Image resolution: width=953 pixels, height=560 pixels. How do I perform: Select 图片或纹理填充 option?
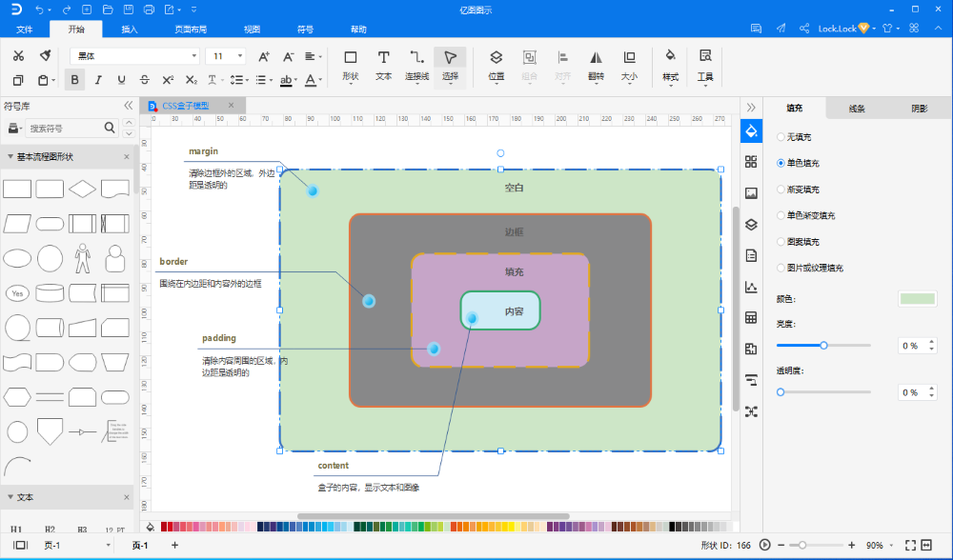click(810, 268)
